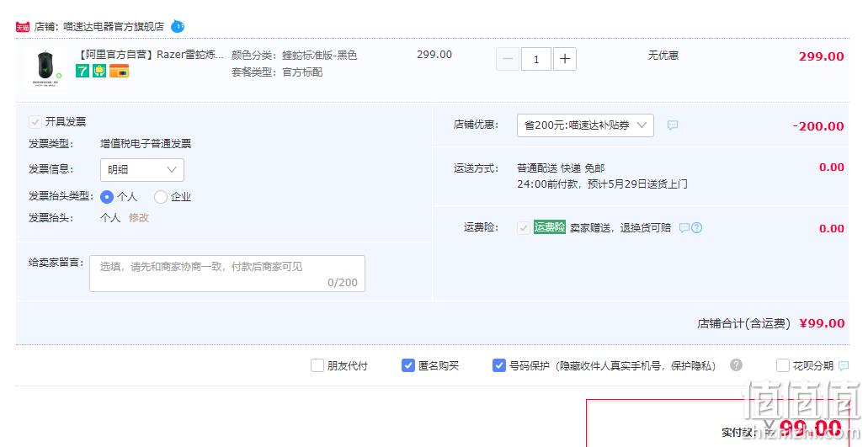Open the Razer product title link

point(150,54)
